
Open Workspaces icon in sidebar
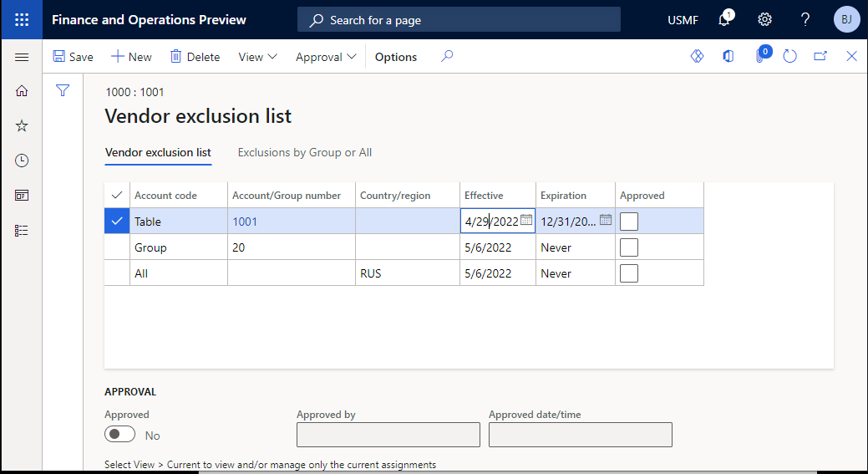pyautogui.click(x=22, y=196)
